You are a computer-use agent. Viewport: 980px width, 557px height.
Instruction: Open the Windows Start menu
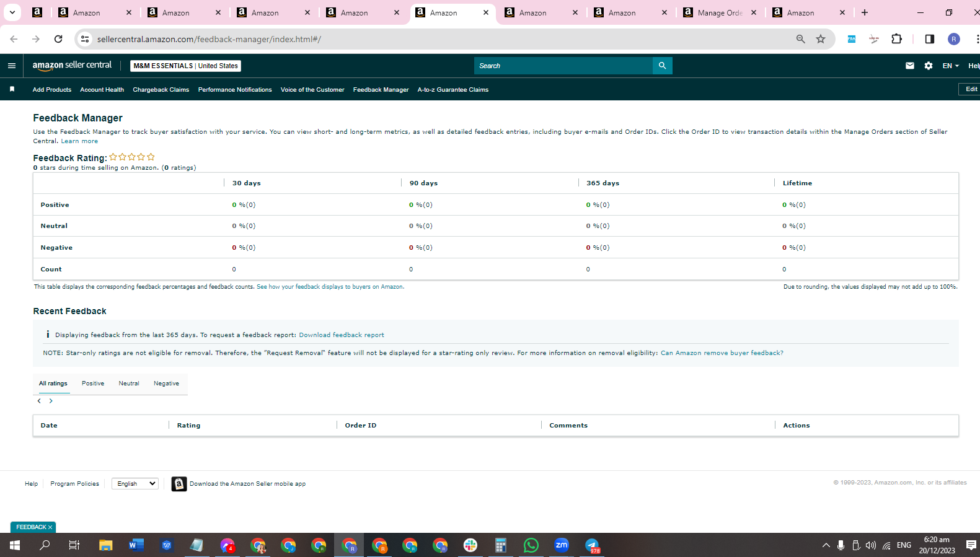click(x=15, y=545)
